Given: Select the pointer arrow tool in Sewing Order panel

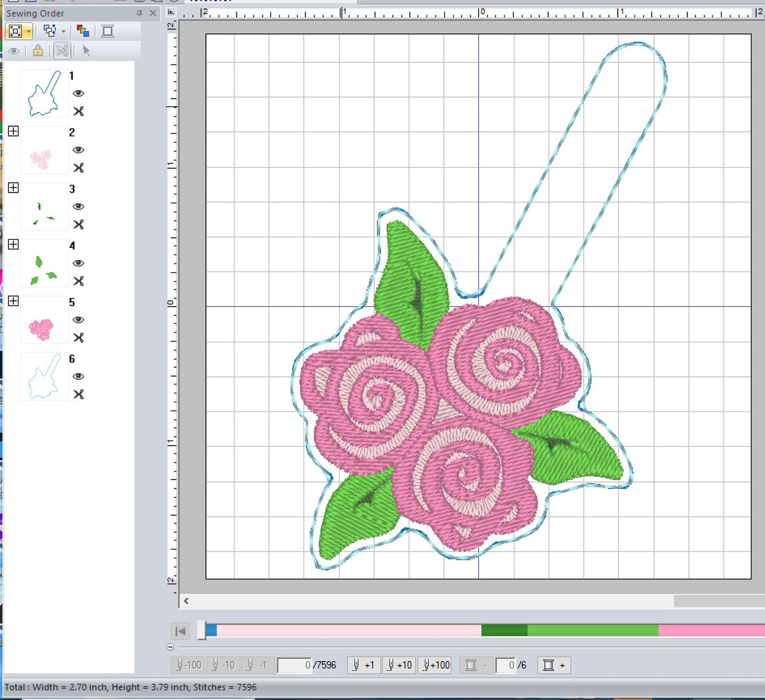Looking at the screenshot, I should [86, 51].
